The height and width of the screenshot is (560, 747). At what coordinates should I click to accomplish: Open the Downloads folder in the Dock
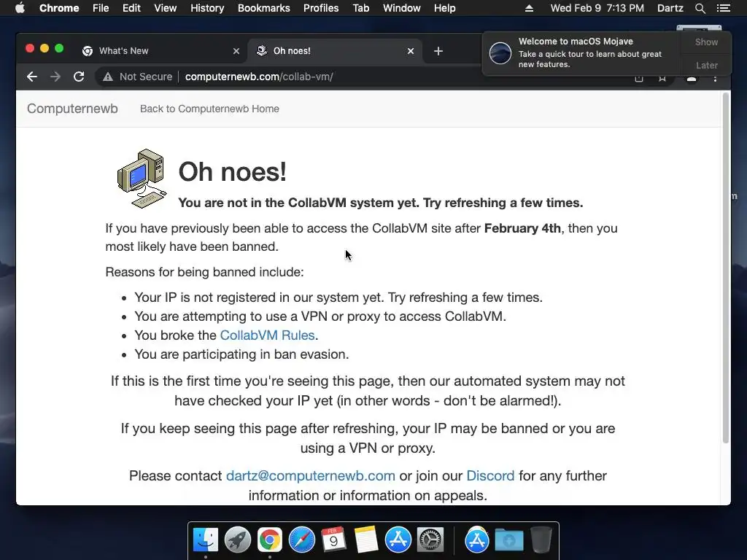508,540
